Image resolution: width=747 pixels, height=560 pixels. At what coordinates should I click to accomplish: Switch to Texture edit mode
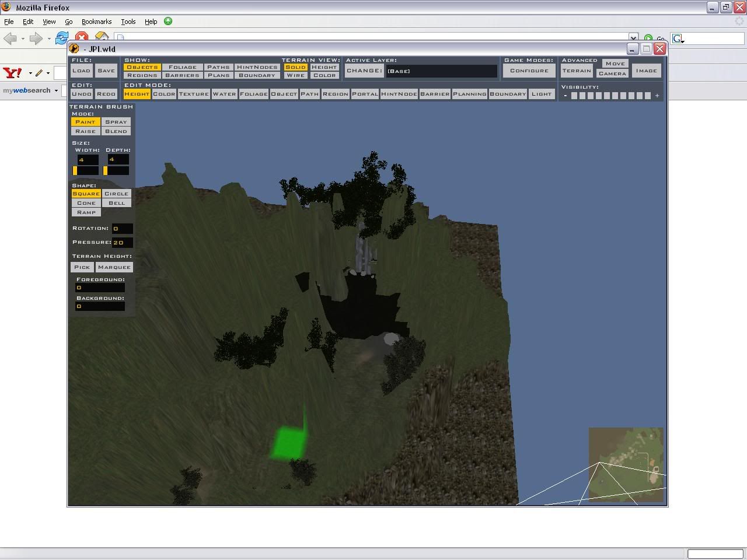[194, 94]
